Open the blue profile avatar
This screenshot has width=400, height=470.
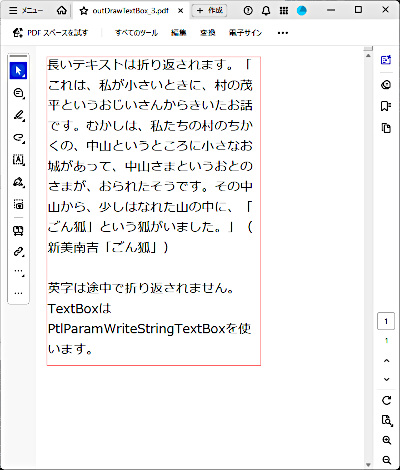coord(302,11)
